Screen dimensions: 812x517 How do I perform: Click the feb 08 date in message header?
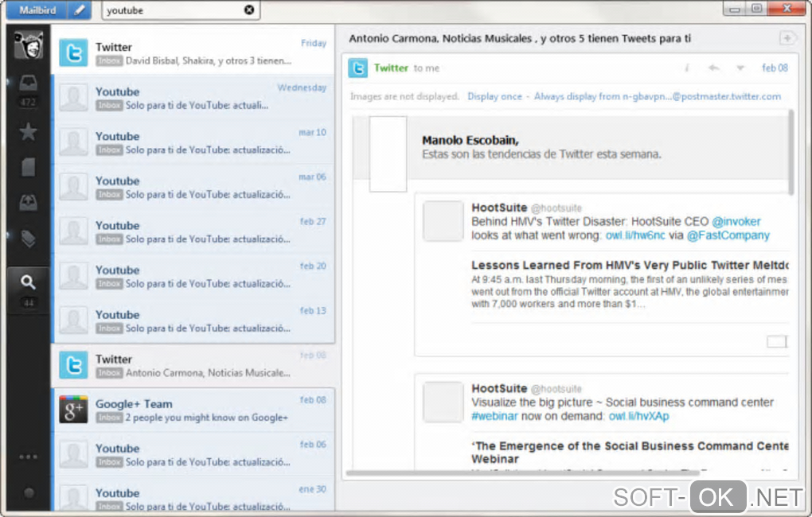pyautogui.click(x=775, y=68)
